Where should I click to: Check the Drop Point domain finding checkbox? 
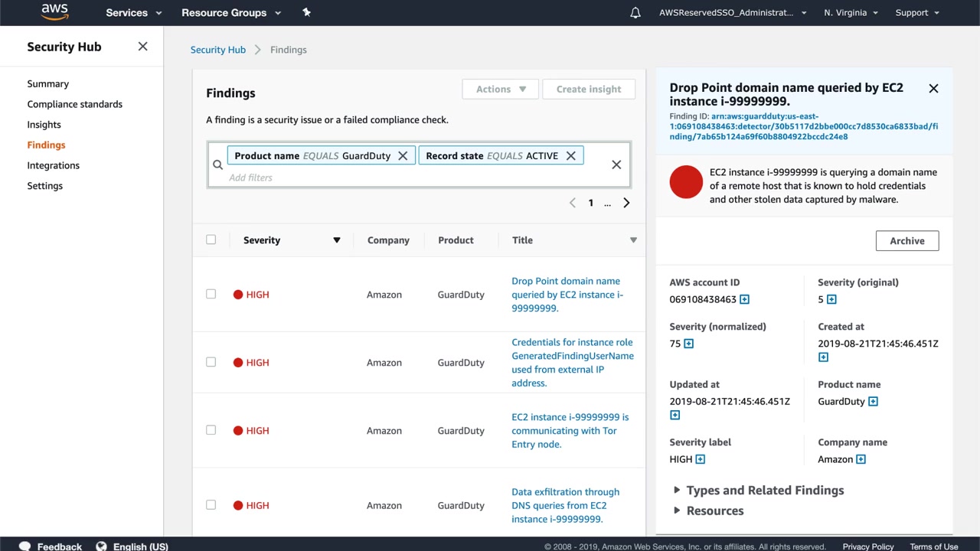[211, 294]
